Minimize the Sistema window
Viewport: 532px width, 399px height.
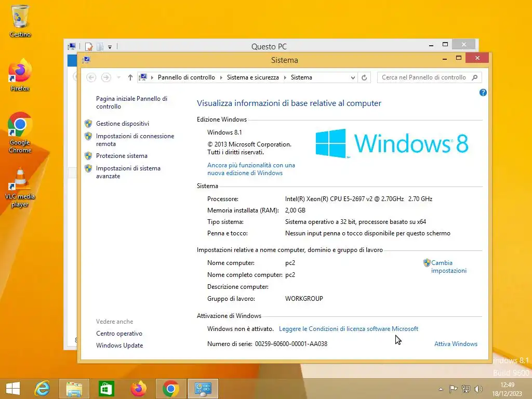click(x=445, y=59)
